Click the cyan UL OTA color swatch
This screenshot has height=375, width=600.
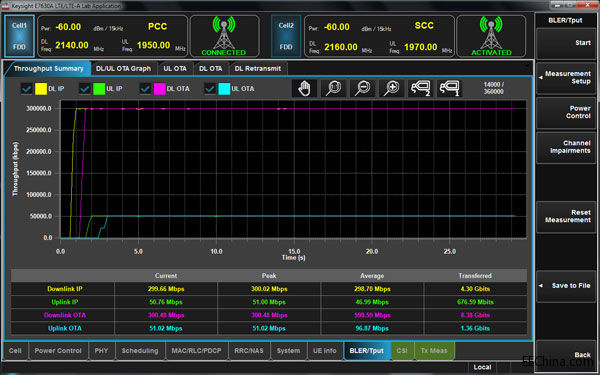(224, 89)
